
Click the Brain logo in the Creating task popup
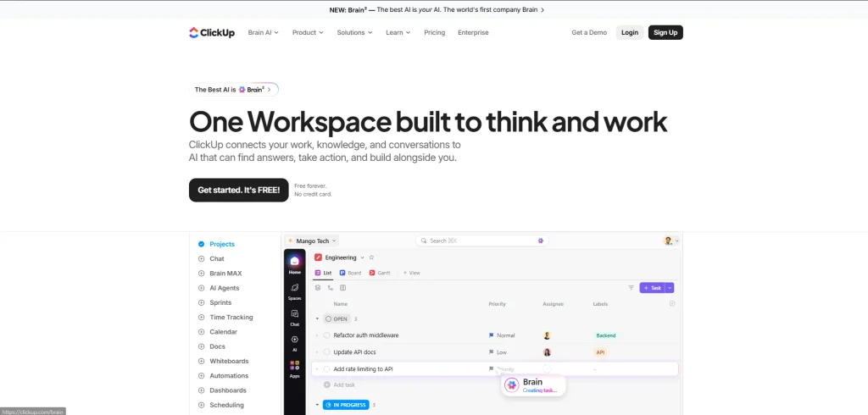click(512, 385)
